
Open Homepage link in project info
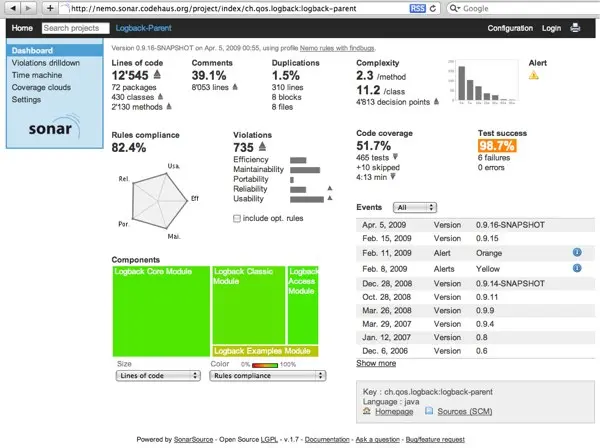(x=394, y=411)
